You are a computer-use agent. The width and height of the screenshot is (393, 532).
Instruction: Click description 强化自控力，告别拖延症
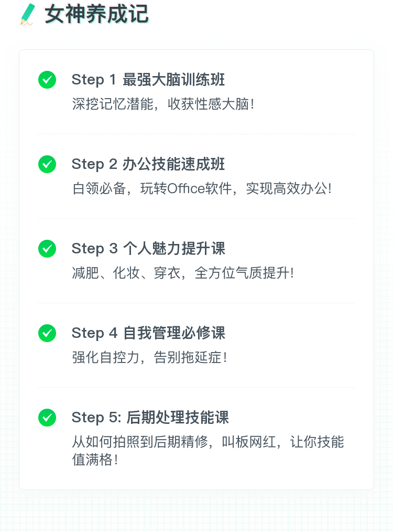coord(149,357)
